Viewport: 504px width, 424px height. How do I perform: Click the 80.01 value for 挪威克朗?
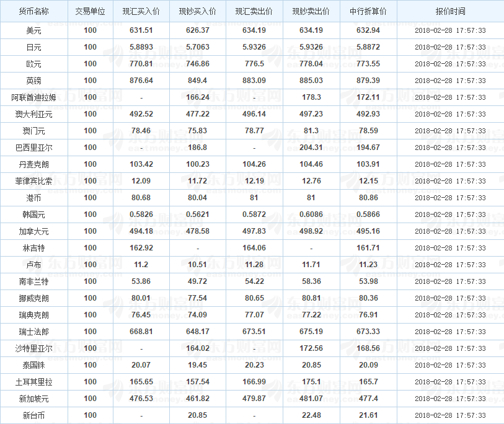141,298
